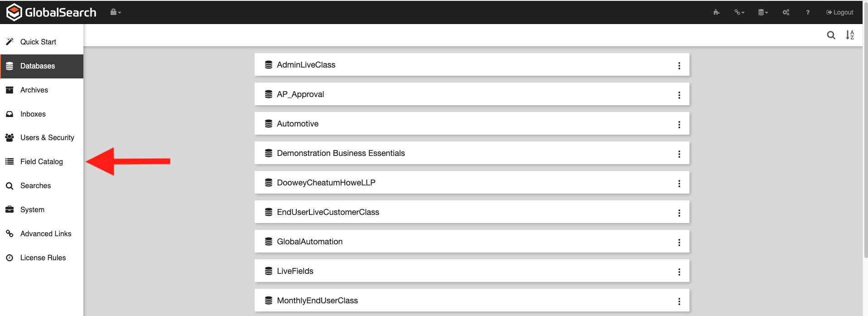The width and height of the screenshot is (868, 316).
Task: Open GlobalAutomation kebab menu
Action: pos(679,243)
